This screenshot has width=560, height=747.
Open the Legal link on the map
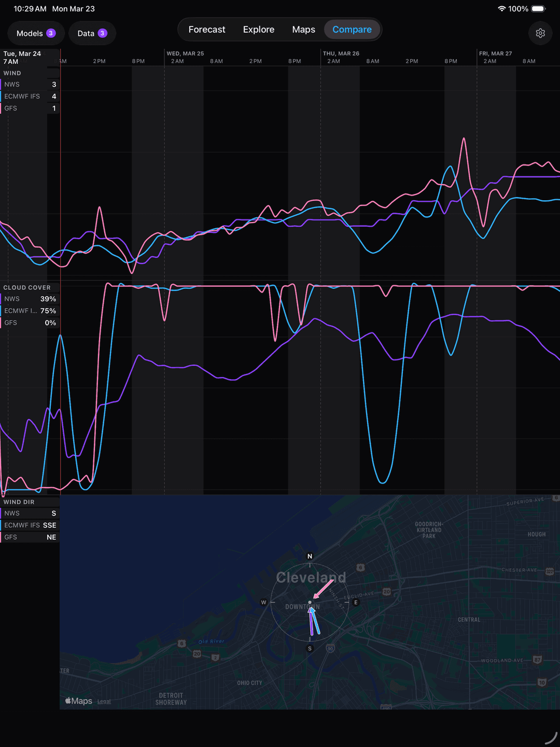(104, 701)
